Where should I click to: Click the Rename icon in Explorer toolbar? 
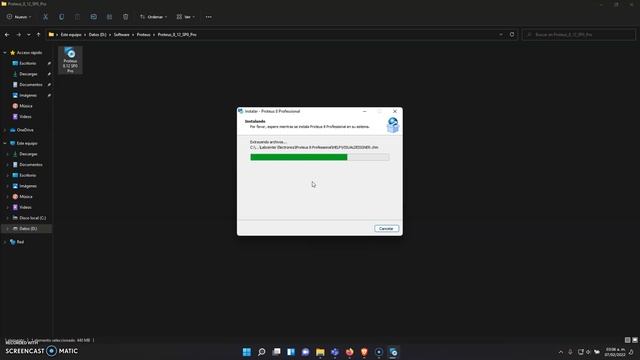[93, 17]
